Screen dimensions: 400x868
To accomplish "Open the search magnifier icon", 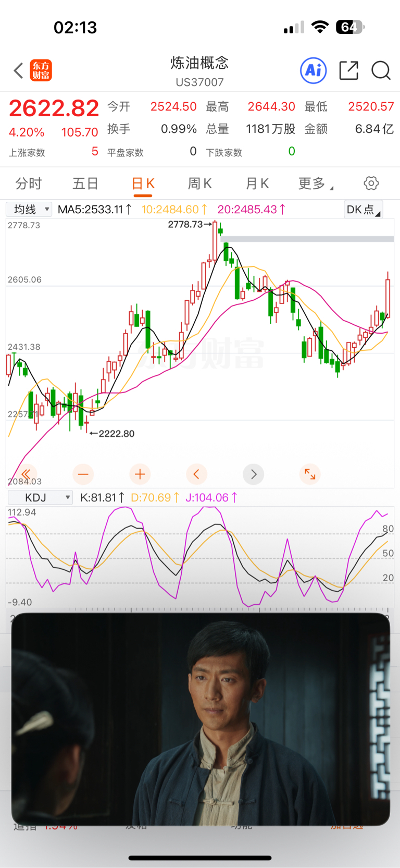I will click(381, 70).
